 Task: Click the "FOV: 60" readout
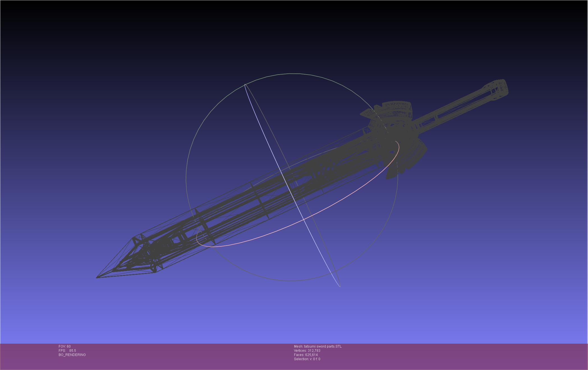point(65,346)
